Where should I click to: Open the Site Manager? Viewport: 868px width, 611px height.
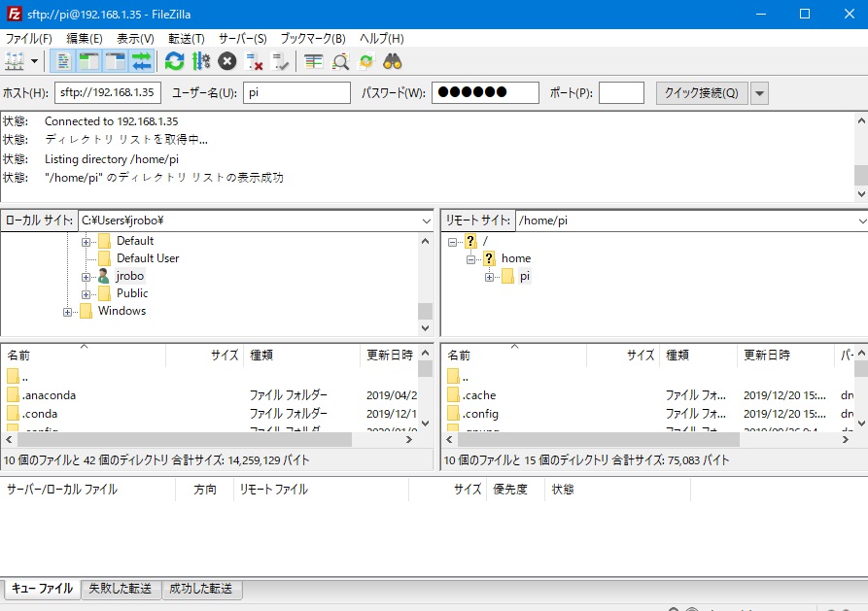tap(15, 61)
